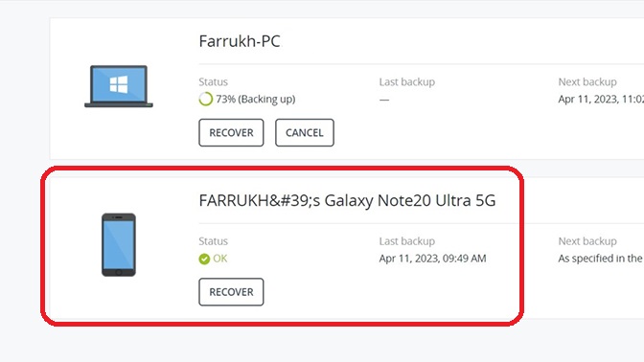644x362 pixels.
Task: Select the Galaxy Note20 Ultra 5G title
Action: click(x=347, y=201)
